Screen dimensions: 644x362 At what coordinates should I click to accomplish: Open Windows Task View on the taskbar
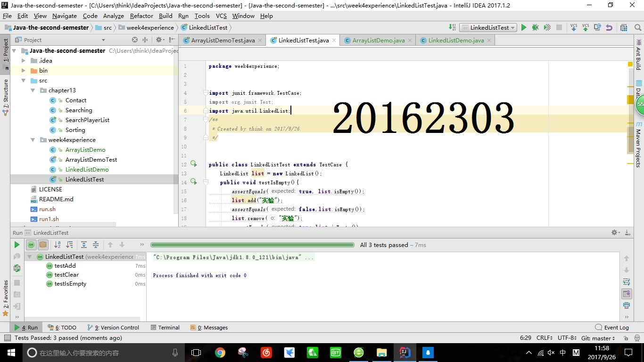coord(196,353)
